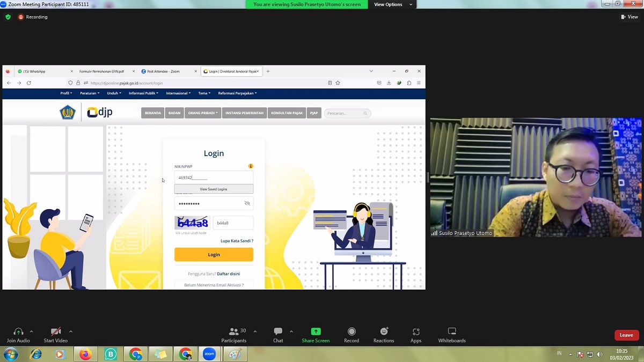
Task: Open the Zoom Apps icon
Action: 416,332
